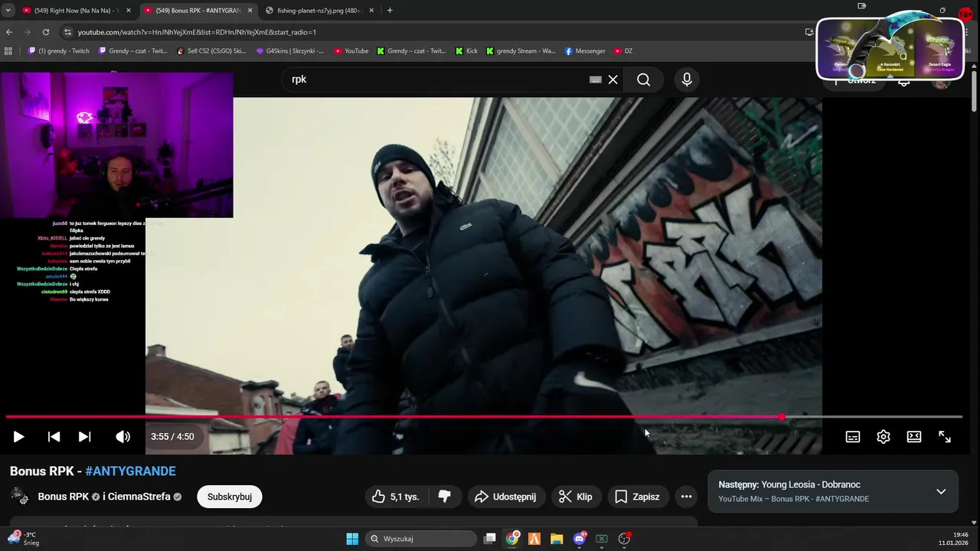This screenshot has width=980, height=551.
Task: Open the YouTube bookmark
Action: pos(351,51)
